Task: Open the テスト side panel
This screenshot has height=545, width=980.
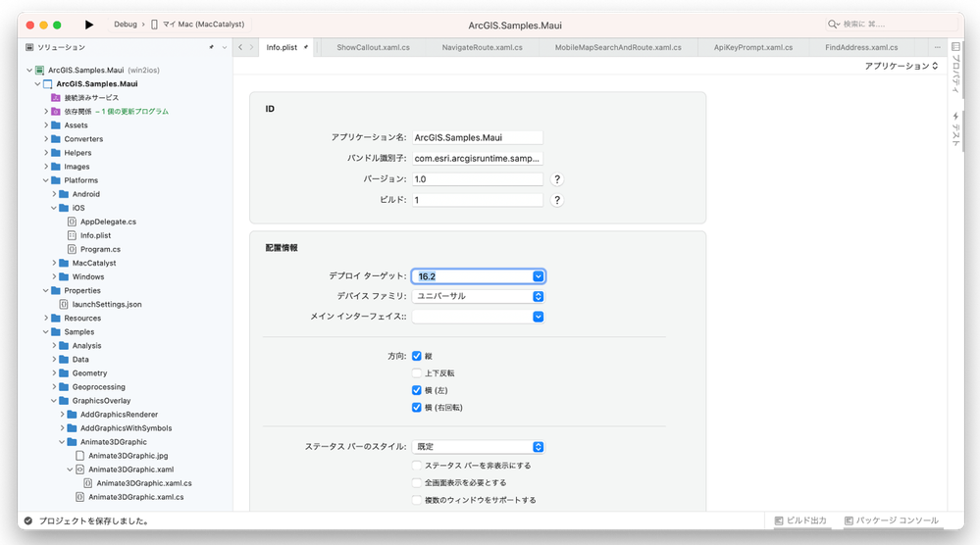Action: tap(955, 128)
